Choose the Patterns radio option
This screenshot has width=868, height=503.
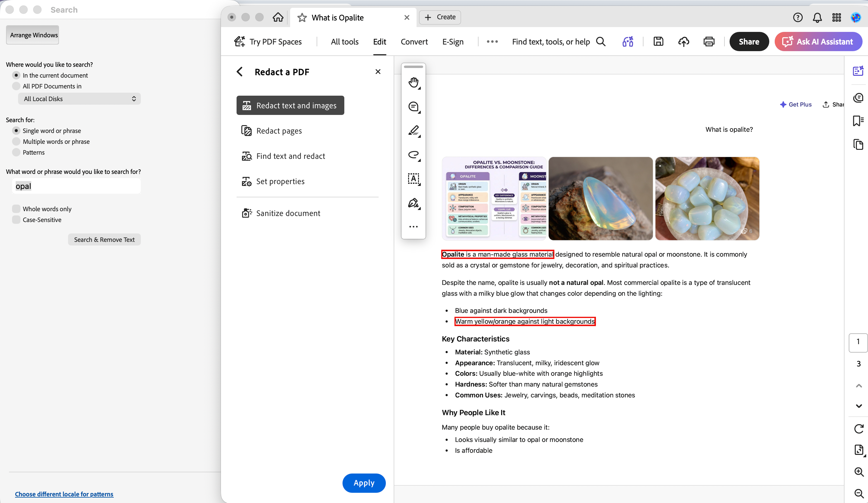16,152
